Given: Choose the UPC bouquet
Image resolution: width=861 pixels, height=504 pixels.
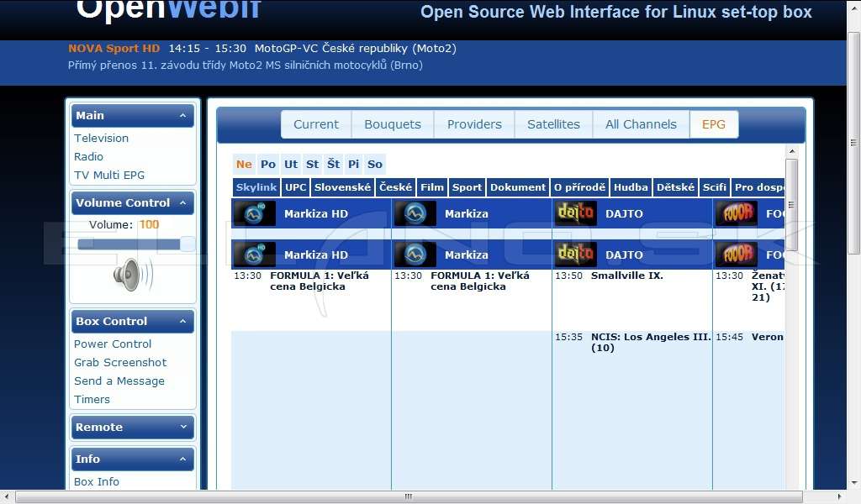Looking at the screenshot, I should (x=295, y=187).
